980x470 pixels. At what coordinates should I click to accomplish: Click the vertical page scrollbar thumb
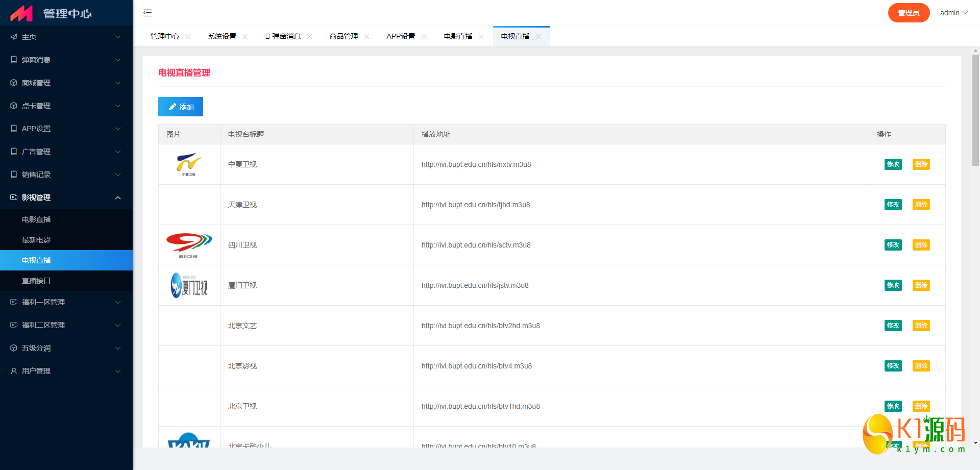point(975,110)
